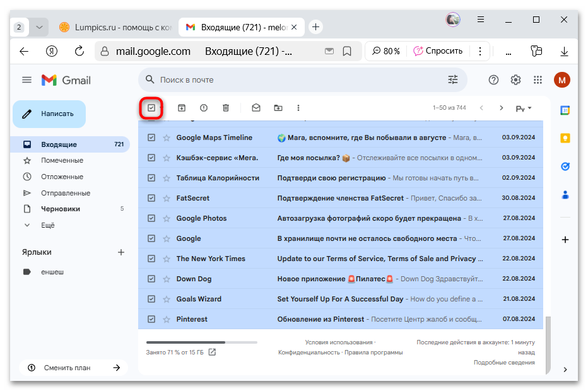Archive the selected emails
Image resolution: width=588 pixels, height=391 pixels.
[181, 108]
